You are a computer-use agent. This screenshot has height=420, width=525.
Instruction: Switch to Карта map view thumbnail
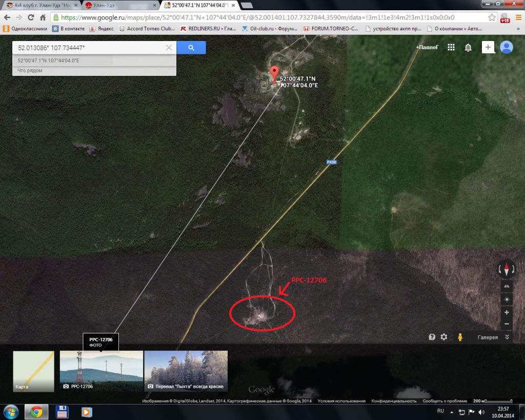click(x=33, y=371)
